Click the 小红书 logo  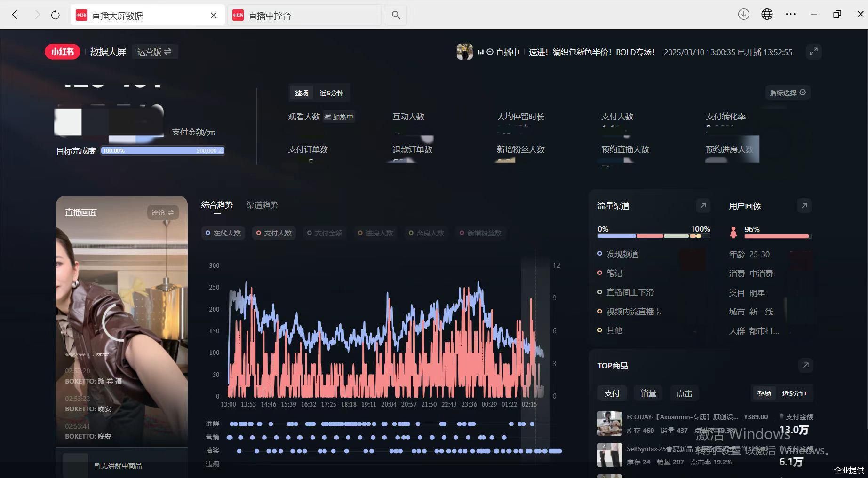(x=63, y=52)
